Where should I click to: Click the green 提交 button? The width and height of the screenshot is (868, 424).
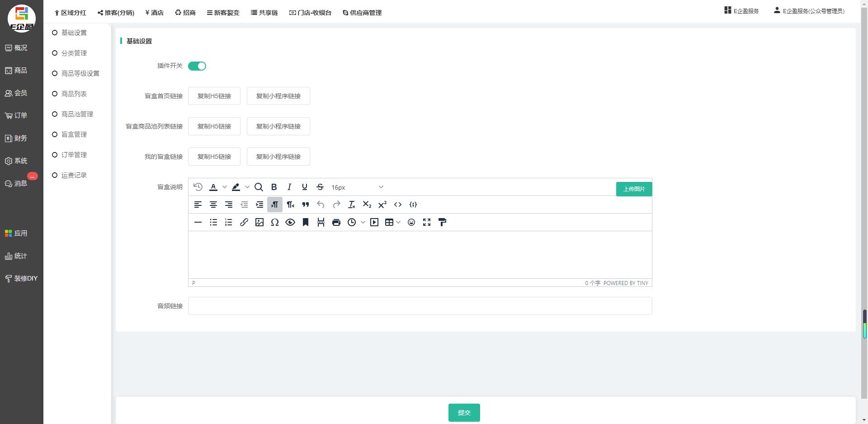pyautogui.click(x=464, y=413)
